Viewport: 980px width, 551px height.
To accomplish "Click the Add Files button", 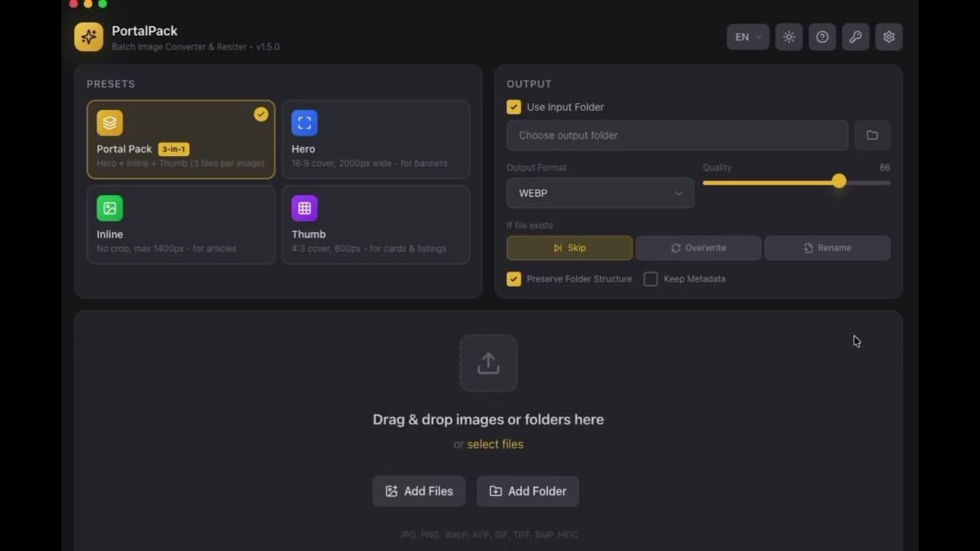I will (x=419, y=491).
